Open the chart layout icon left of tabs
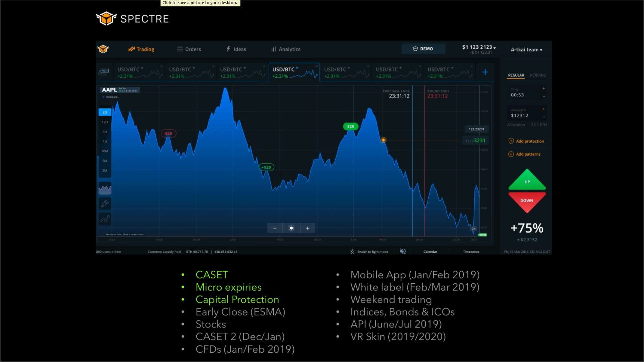The width and height of the screenshot is (644, 362). click(x=105, y=71)
